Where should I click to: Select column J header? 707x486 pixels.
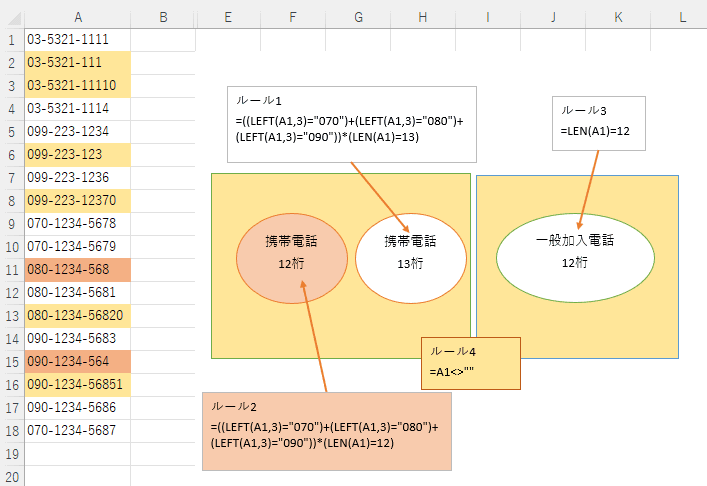click(x=553, y=18)
